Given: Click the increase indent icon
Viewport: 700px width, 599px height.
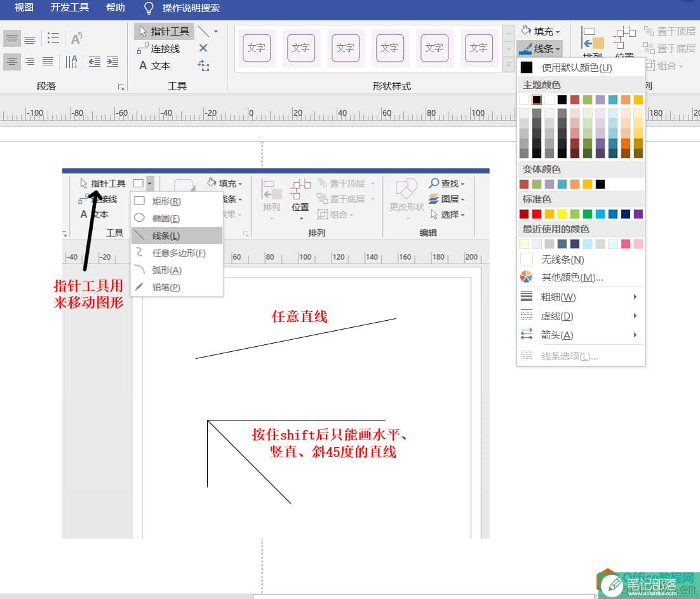Looking at the screenshot, I should (x=112, y=62).
